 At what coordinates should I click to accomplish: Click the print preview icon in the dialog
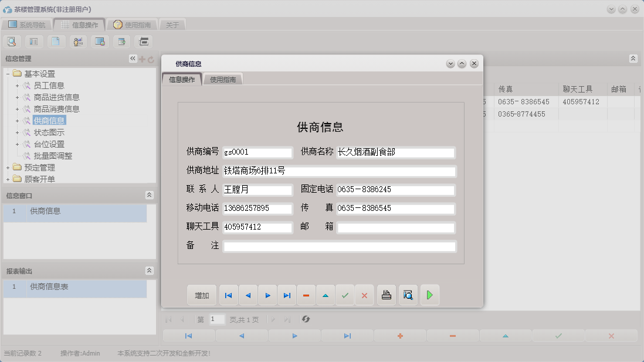point(408,295)
